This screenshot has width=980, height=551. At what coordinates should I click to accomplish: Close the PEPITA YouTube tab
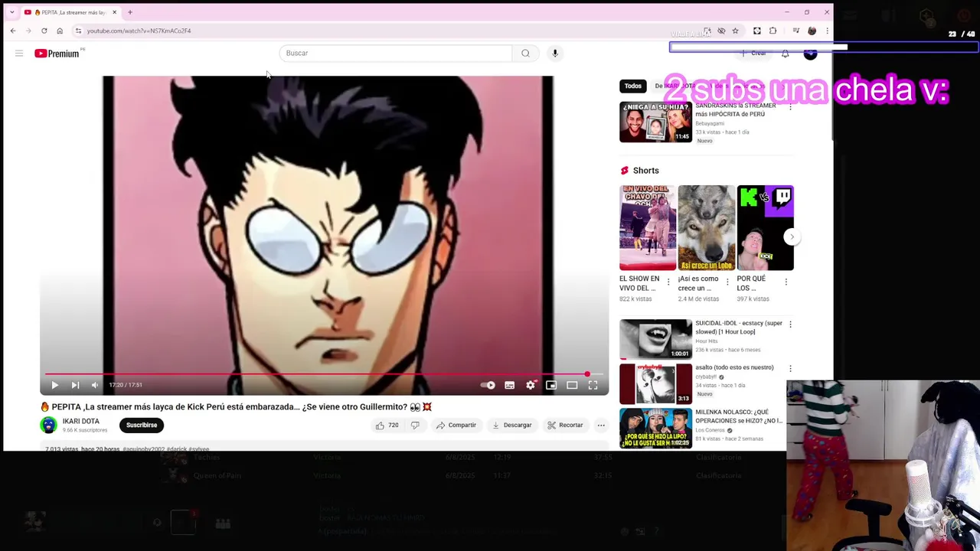[x=114, y=12]
